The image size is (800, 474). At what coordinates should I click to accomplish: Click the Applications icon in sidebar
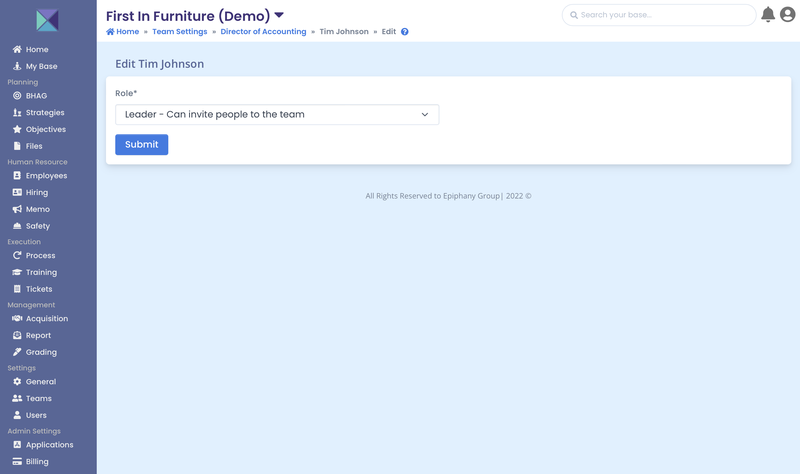tap(17, 445)
